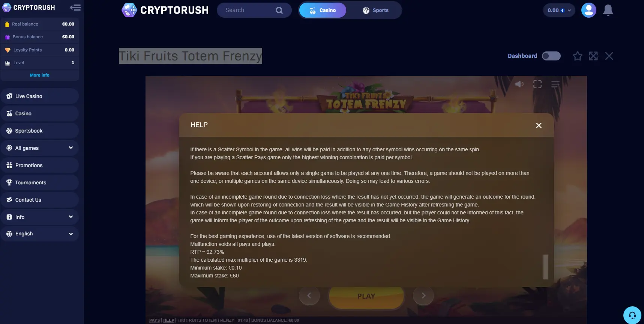Click the HELP dialog scrollbar thumb
The height and width of the screenshot is (324, 644).
546,267
